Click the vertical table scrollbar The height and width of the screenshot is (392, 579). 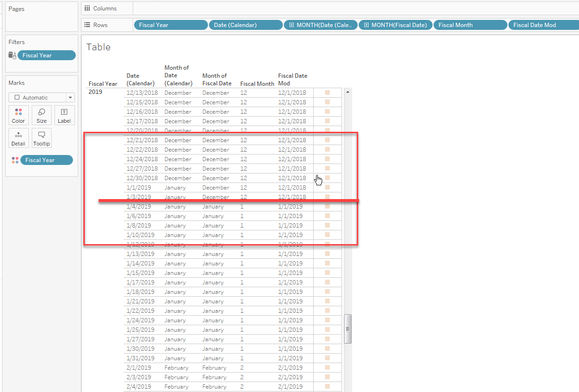pos(348,328)
